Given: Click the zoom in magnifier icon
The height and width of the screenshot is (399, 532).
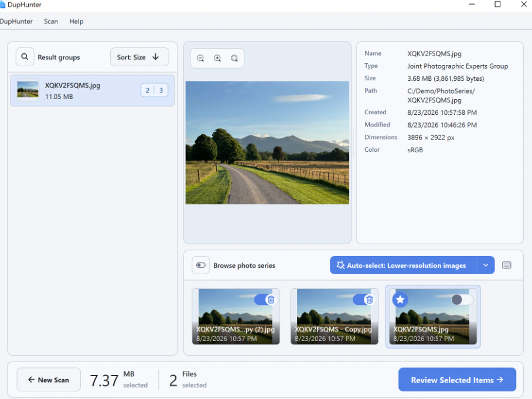Looking at the screenshot, I should (217, 59).
